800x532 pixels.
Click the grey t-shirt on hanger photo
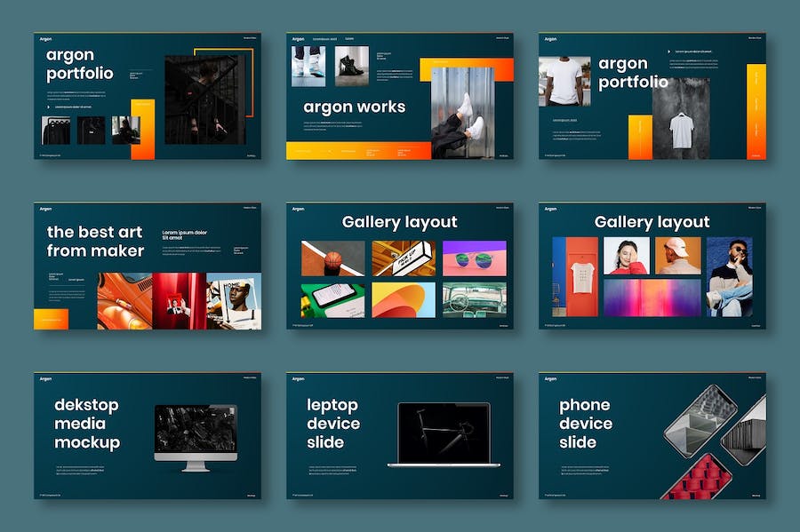click(x=681, y=119)
